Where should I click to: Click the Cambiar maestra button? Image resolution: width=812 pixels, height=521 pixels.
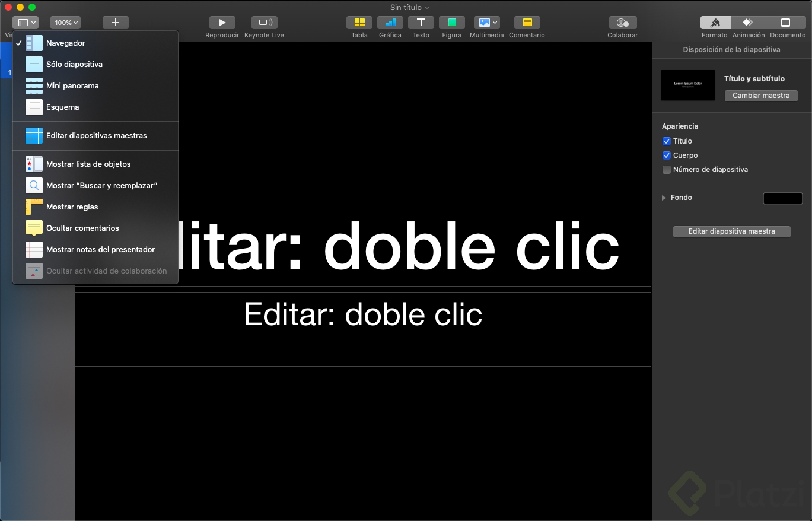[761, 96]
